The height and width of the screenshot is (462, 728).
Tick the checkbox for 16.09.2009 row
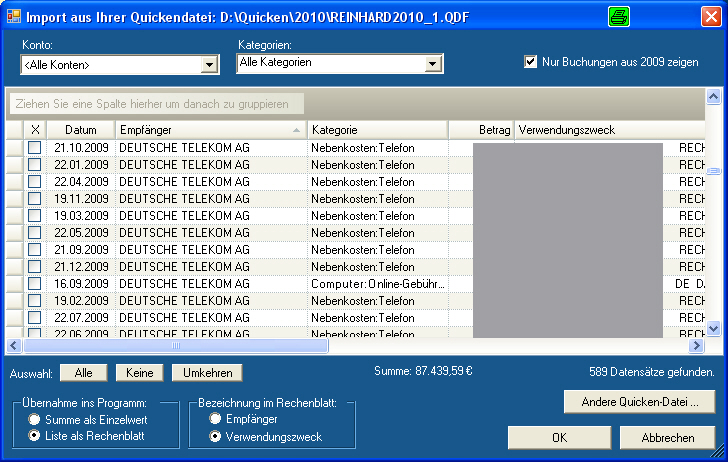tap(35, 284)
